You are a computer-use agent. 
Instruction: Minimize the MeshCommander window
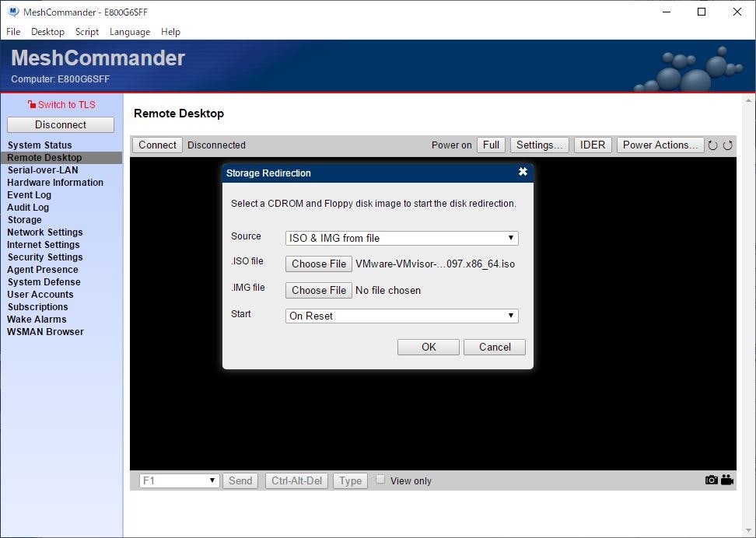click(x=667, y=12)
